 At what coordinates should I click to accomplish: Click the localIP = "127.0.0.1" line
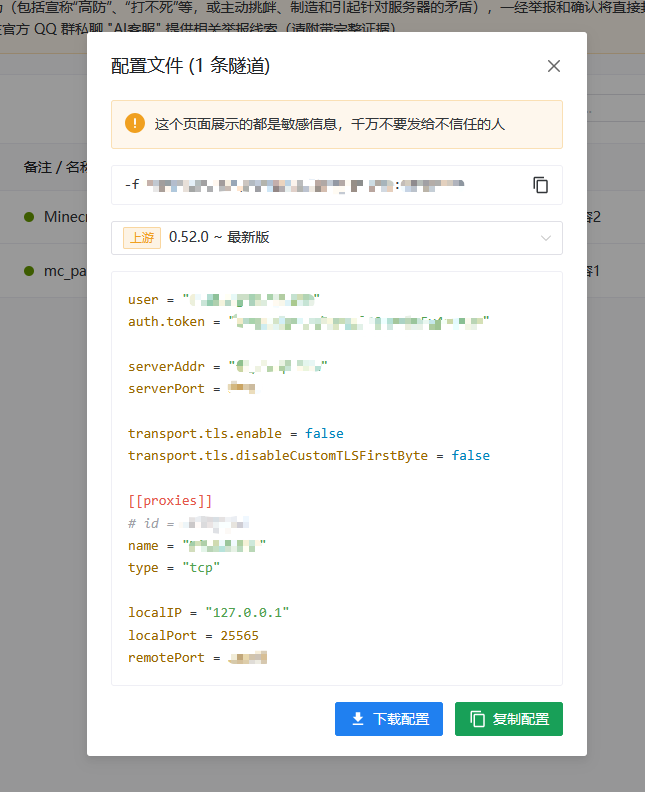[209, 613]
